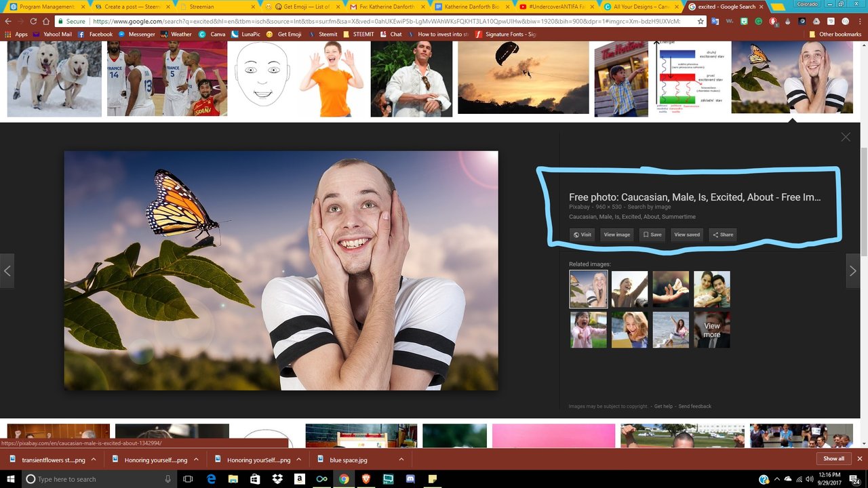Open Chrome's three-dot menu
868x488 pixels.
point(859,21)
